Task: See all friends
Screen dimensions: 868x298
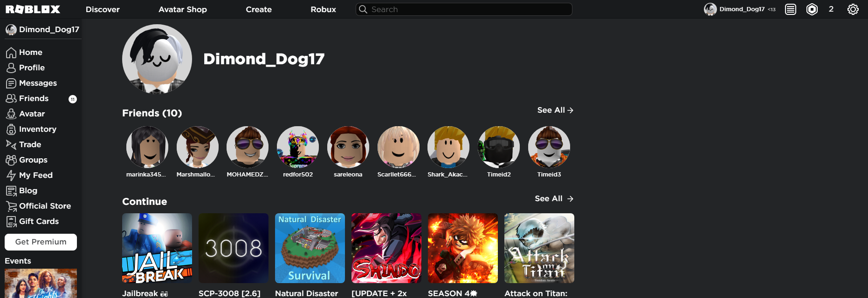Action: tap(555, 110)
